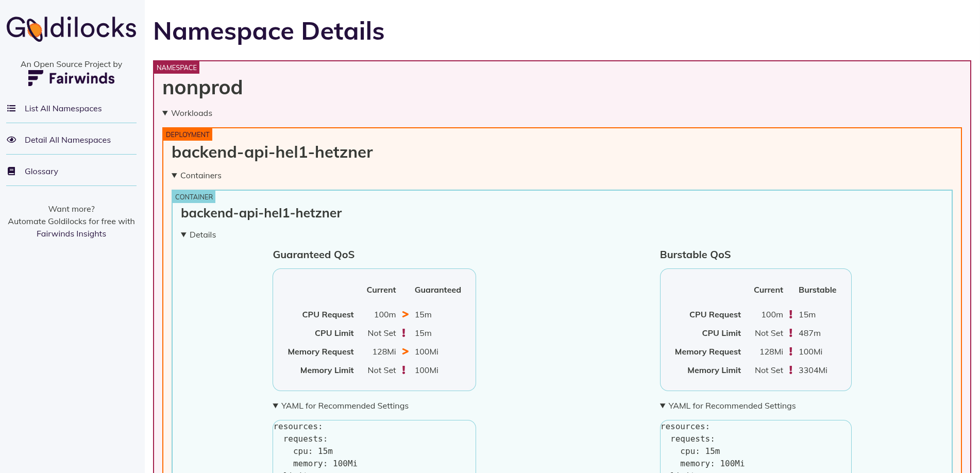Viewport: 980px width, 473px height.
Task: Click the Guaranteed QoS heading
Action: coord(314,255)
